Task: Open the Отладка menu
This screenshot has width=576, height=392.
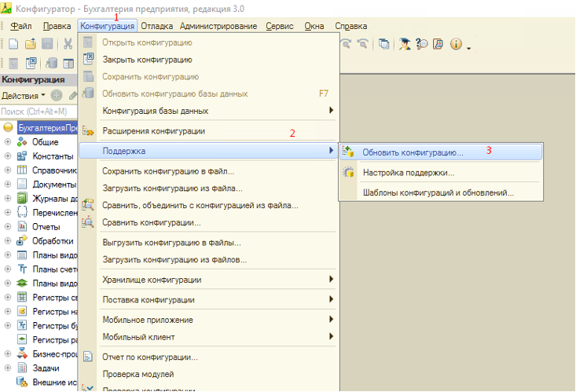Action: click(x=157, y=26)
